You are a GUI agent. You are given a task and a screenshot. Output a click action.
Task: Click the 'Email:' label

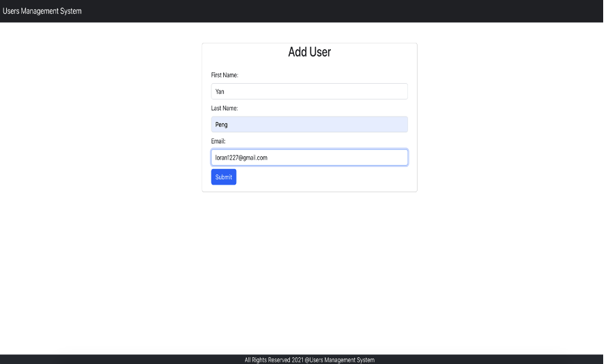pyautogui.click(x=218, y=141)
